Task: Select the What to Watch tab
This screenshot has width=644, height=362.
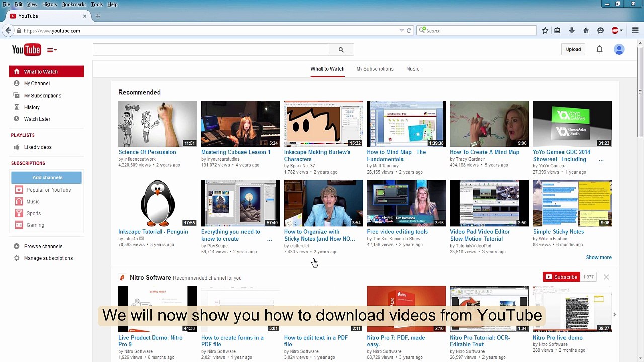Action: point(328,69)
